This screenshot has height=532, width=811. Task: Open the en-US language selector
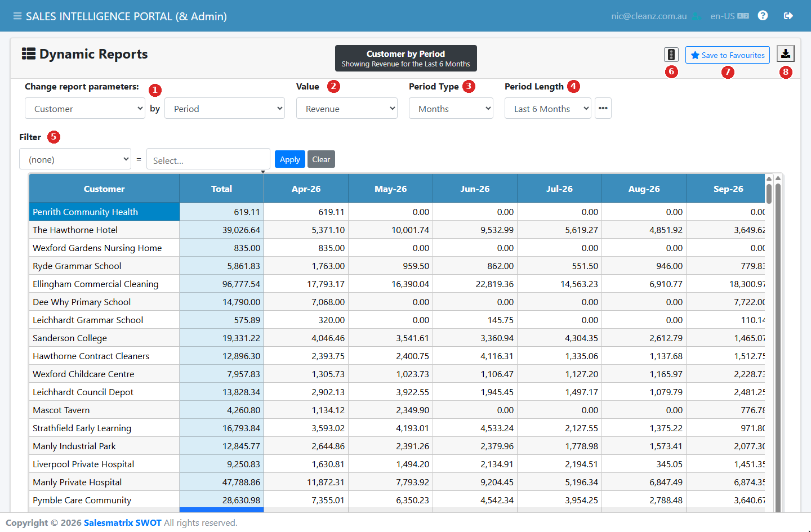point(729,16)
